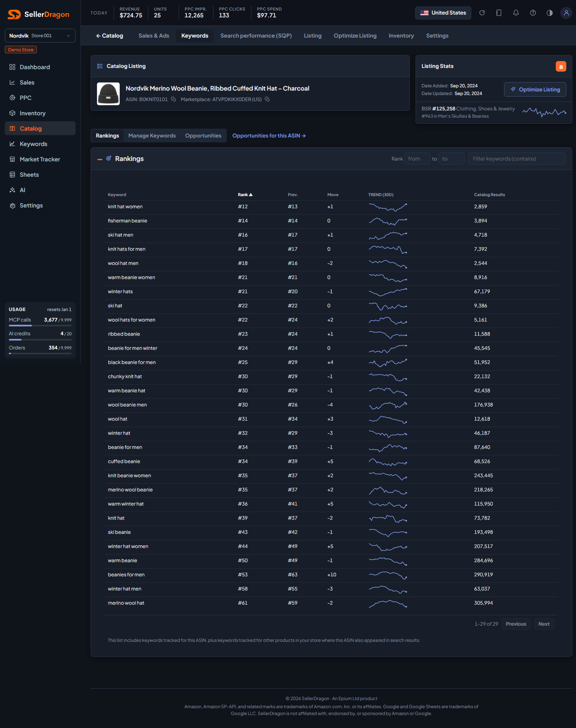The width and height of the screenshot is (576, 728).
Task: Open the notifications bell
Action: [x=516, y=13]
